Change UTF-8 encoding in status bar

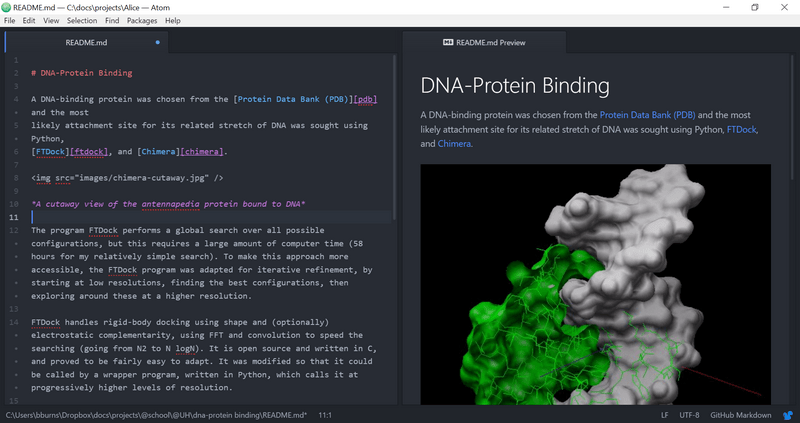689,415
